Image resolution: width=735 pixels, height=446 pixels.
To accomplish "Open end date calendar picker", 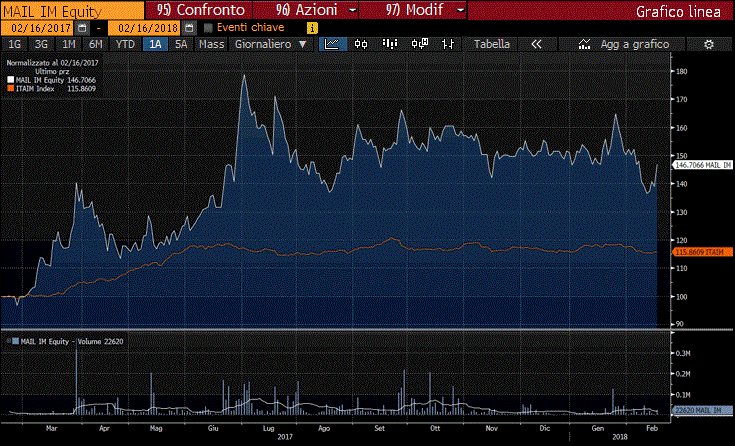I will [x=188, y=28].
